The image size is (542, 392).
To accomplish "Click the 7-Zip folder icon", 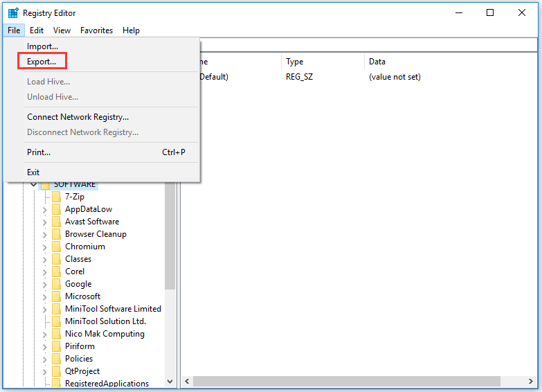I will (x=56, y=197).
